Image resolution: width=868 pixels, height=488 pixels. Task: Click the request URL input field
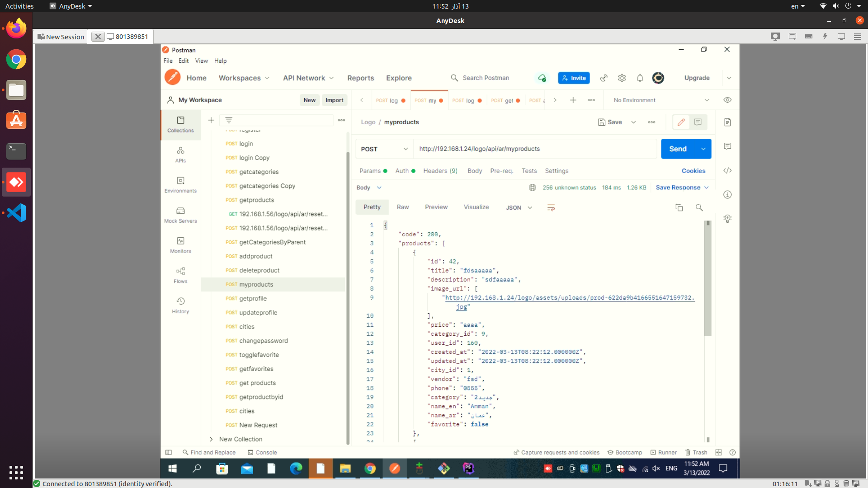coord(535,149)
